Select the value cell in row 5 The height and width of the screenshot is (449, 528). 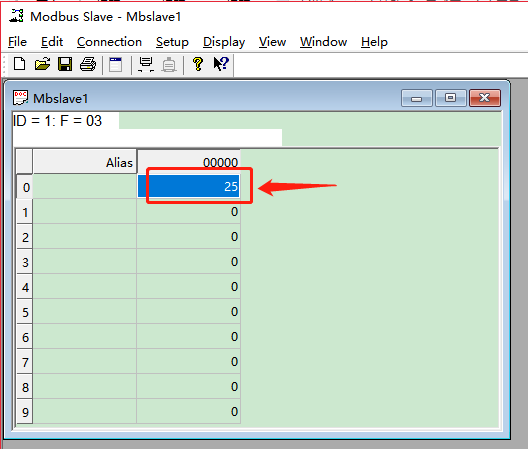189,311
